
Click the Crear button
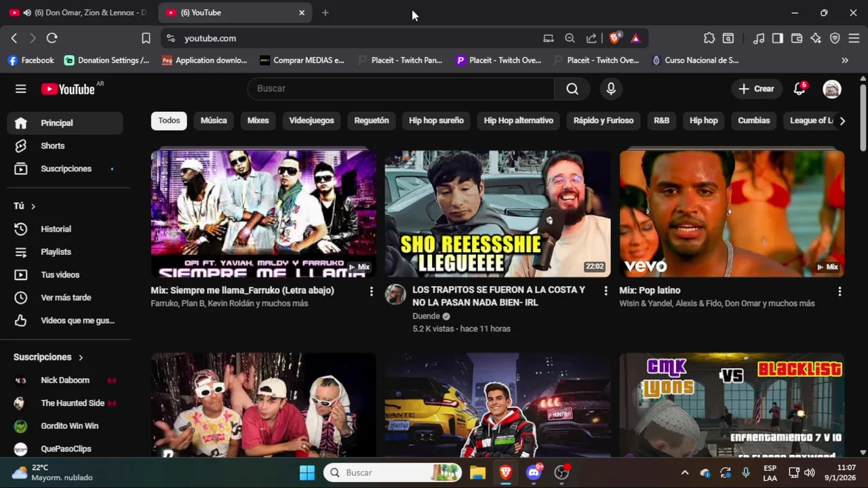(x=756, y=89)
